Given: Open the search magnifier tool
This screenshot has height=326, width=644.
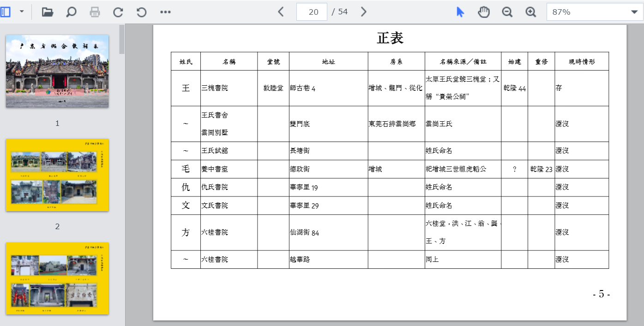Looking at the screenshot, I should click(x=71, y=12).
